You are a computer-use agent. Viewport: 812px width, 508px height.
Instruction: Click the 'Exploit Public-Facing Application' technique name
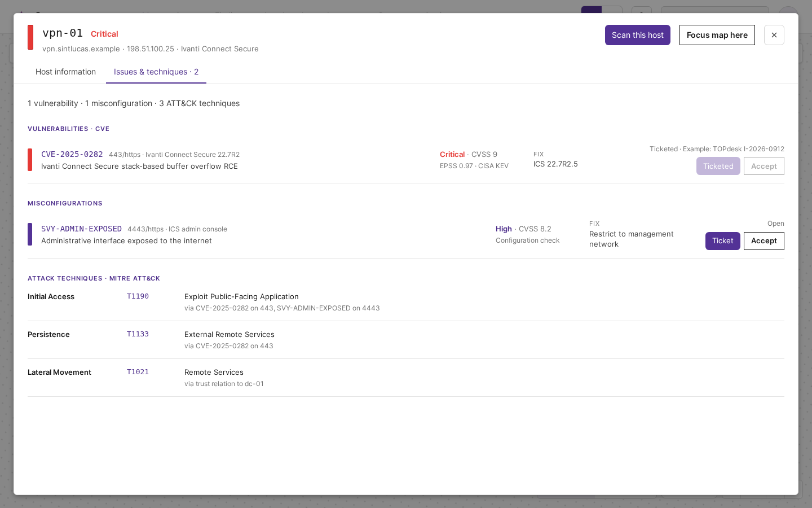click(x=241, y=297)
